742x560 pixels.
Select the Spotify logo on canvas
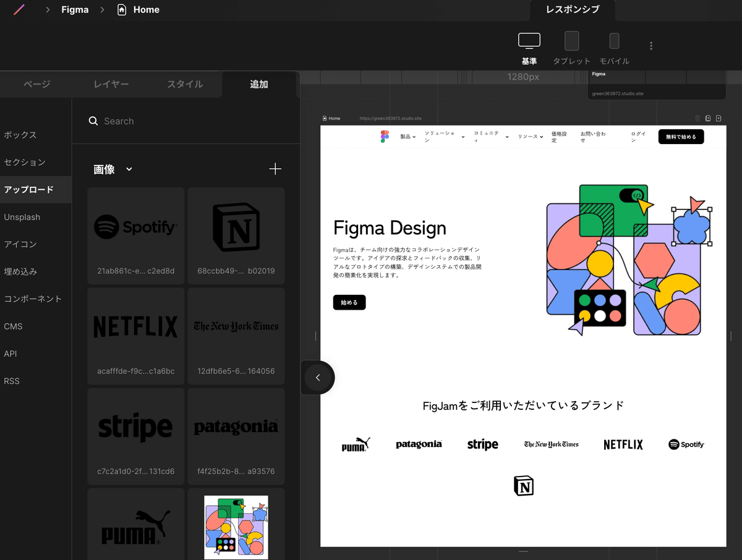686,444
